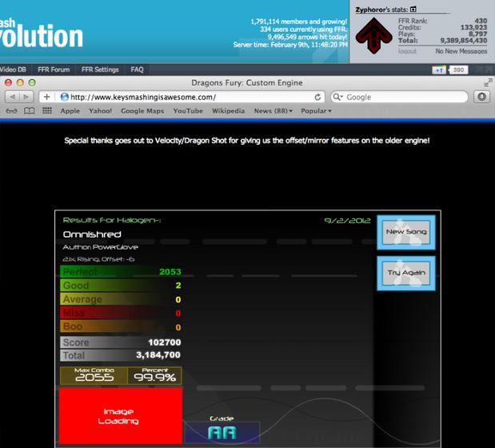
Task: Click the Safari forward navigation arrow
Action: coord(26,97)
